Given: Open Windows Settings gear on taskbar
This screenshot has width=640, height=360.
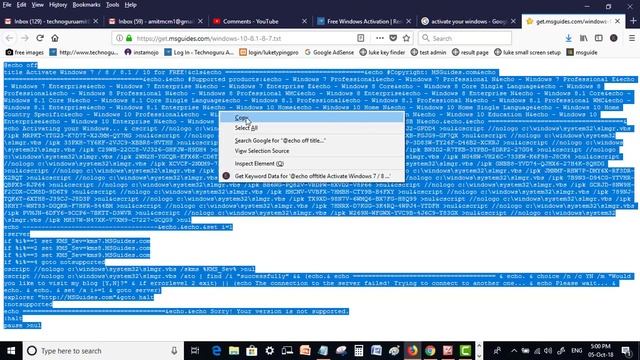Looking at the screenshot, I should (x=269, y=351).
